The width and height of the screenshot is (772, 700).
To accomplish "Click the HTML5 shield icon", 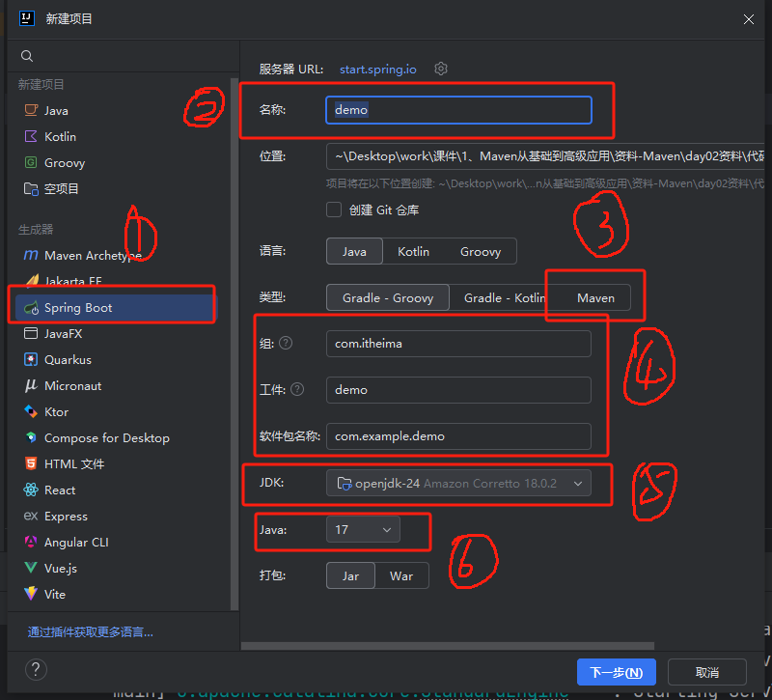I will pos(31,463).
